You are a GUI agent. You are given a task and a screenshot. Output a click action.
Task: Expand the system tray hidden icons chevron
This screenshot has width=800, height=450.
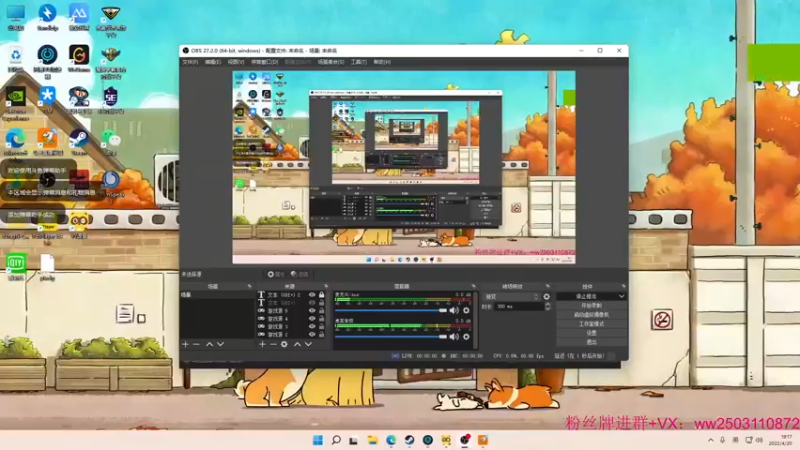pos(710,440)
